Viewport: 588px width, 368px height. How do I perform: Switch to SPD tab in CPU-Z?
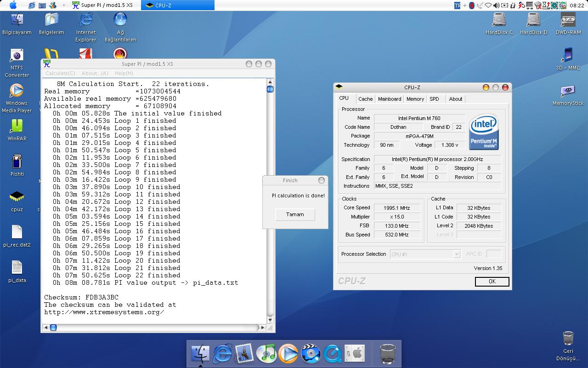pyautogui.click(x=434, y=99)
